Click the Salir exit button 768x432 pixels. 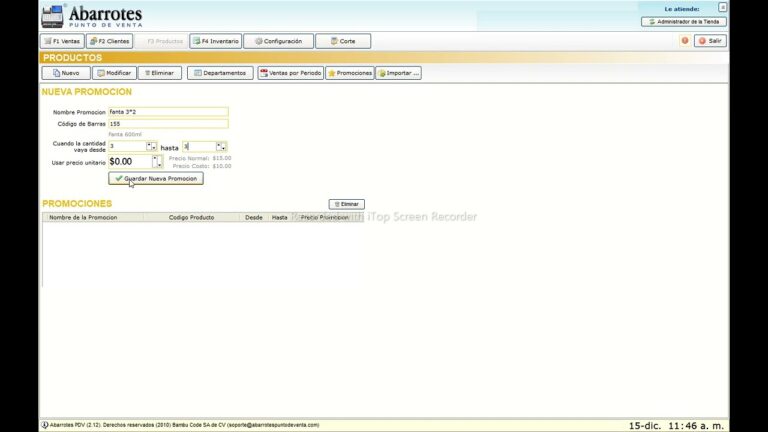point(710,41)
